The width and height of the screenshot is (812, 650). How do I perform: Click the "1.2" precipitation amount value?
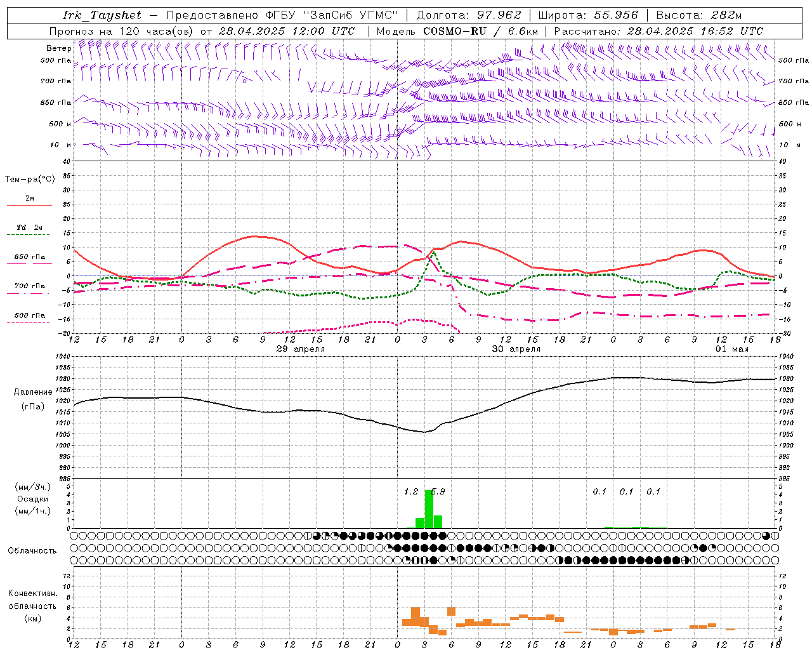point(411,491)
